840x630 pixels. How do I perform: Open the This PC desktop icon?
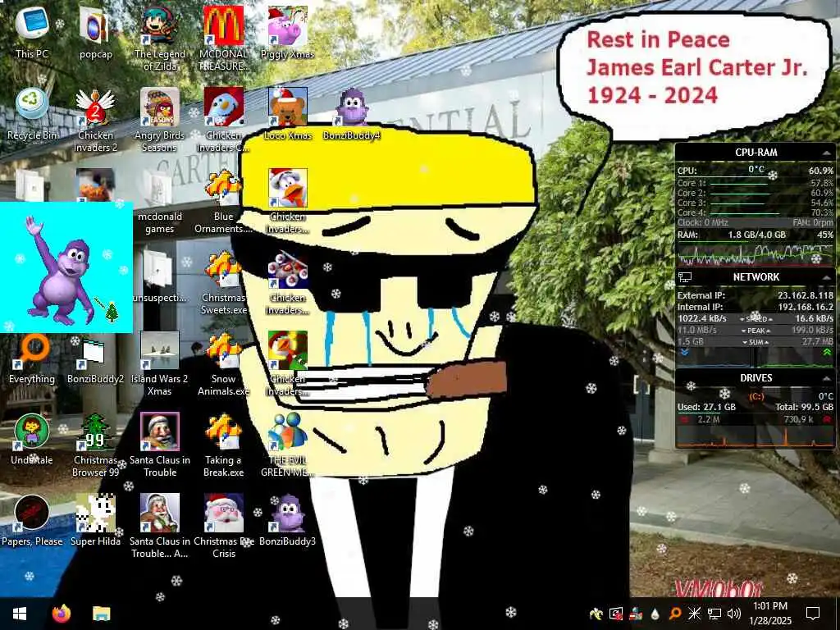(x=32, y=32)
